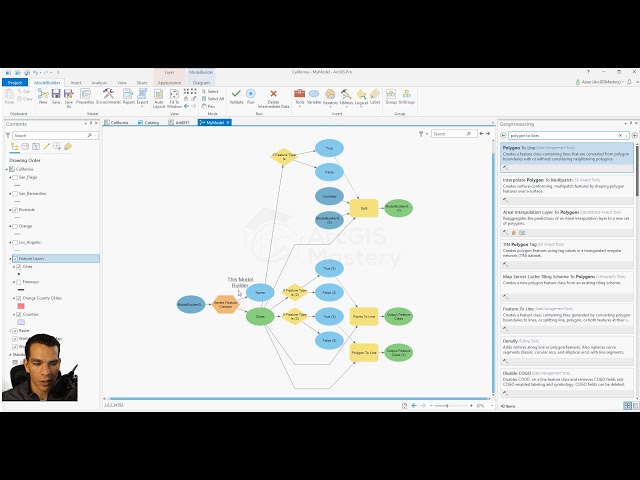Screen dimensions: 640x480
Task: Click the Geoprocessing plus button
Action: [x=634, y=136]
